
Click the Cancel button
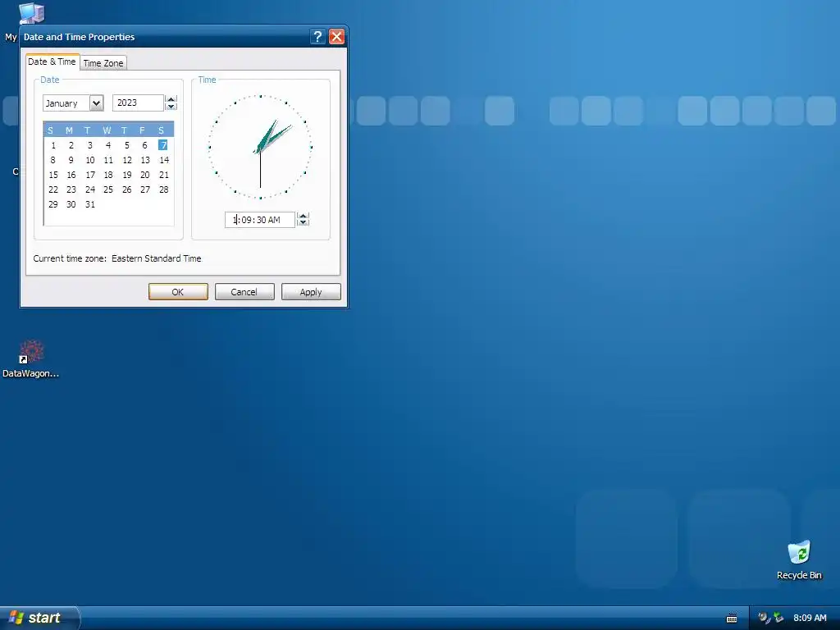(244, 292)
